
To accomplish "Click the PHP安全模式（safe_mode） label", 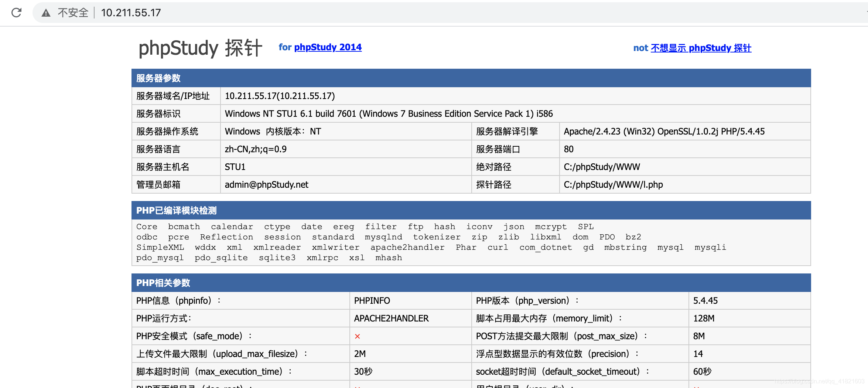I will click(194, 336).
